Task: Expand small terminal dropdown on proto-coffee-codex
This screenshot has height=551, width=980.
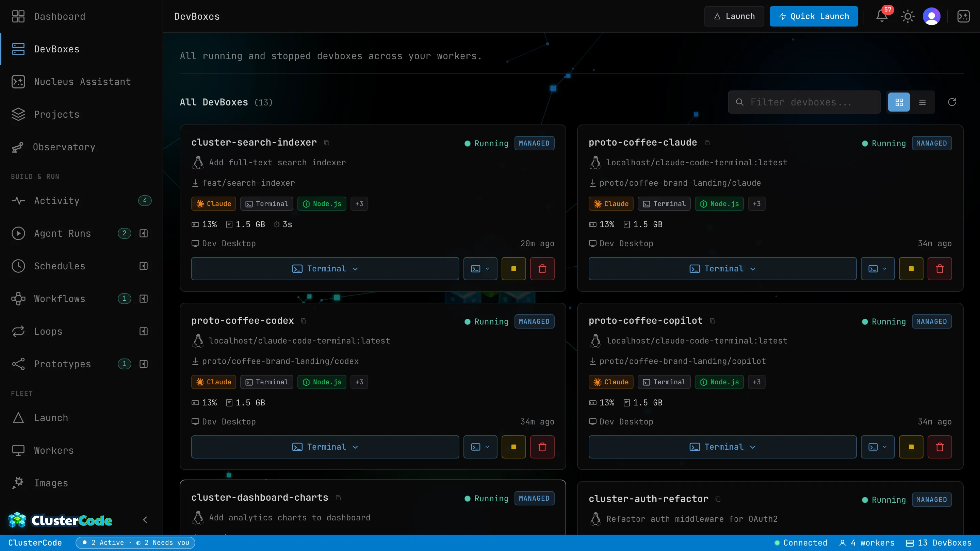Action: click(x=480, y=447)
